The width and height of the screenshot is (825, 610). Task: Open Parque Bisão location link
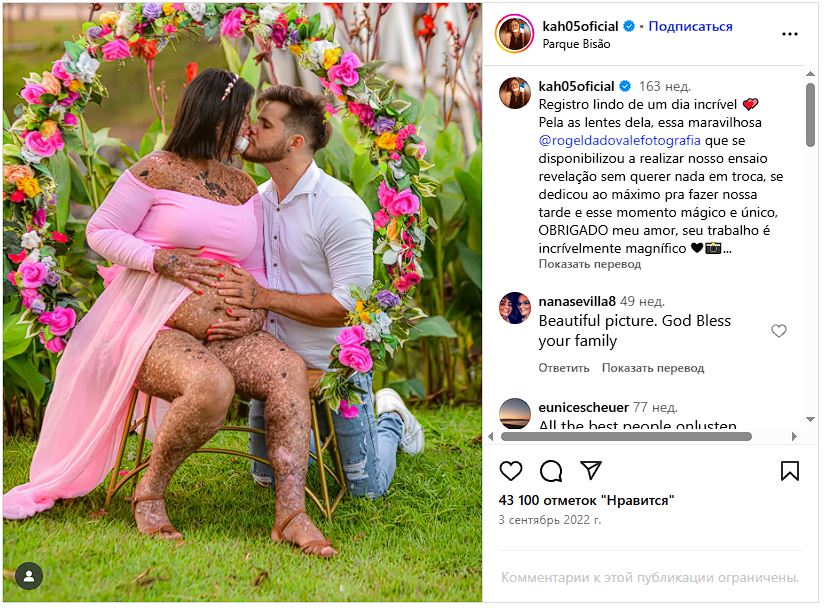point(576,44)
